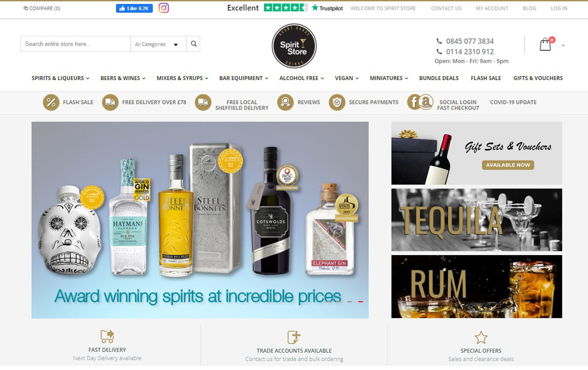Open the shopping cart icon
Screen dimensions: 588x370
[546, 44]
